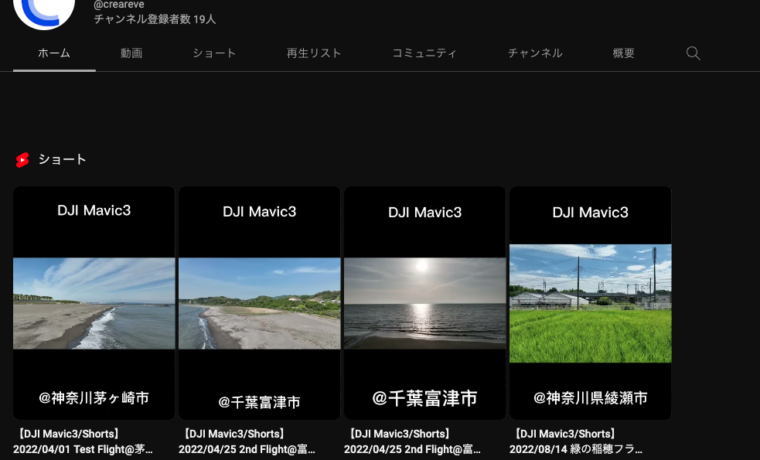Click the 2022/04/01 Test Flight video title
Image resolution: width=760 pixels, height=460 pixels.
coord(83,442)
